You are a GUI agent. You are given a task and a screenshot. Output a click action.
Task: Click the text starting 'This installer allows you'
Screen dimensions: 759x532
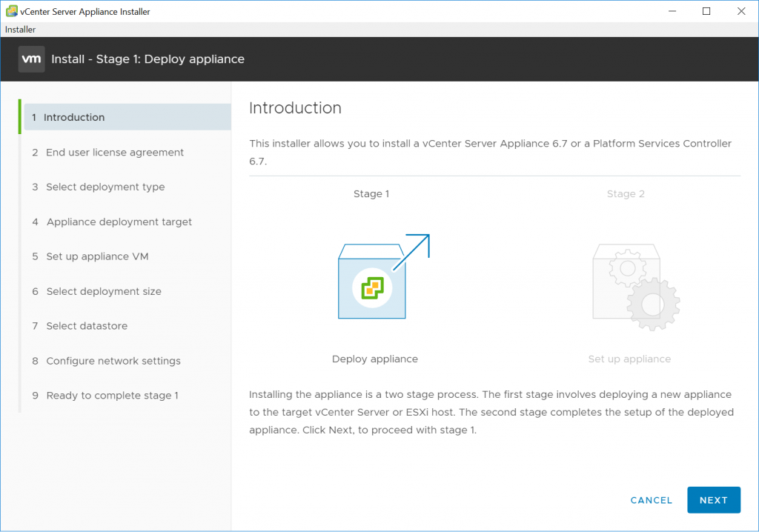(491, 152)
